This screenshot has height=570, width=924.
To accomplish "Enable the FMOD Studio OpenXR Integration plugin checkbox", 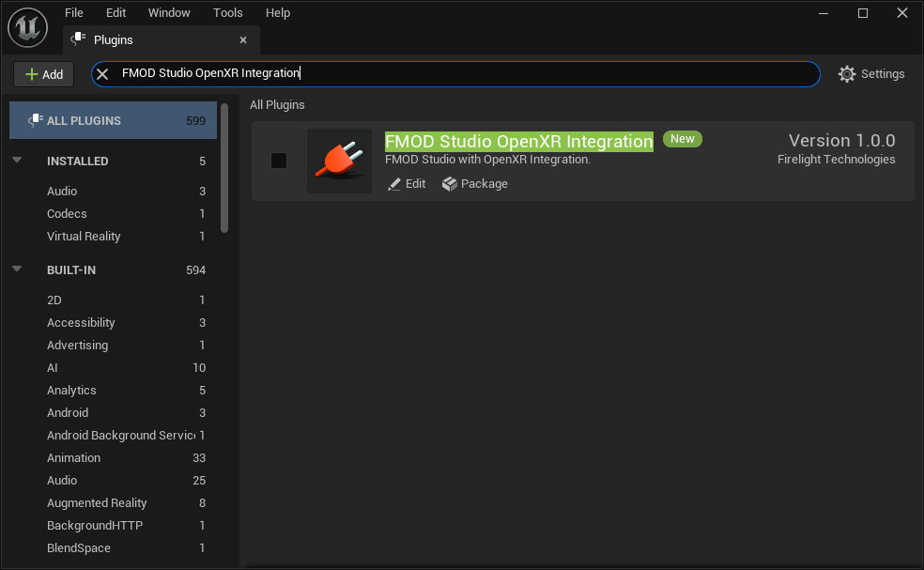I will coord(278,161).
